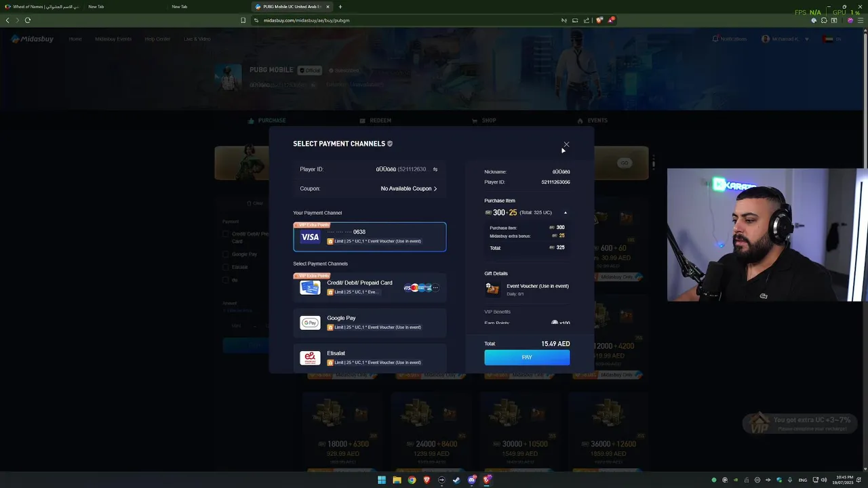The image size is (868, 488).
Task: Close the PUBG Mobile UC tab
Action: tap(328, 7)
